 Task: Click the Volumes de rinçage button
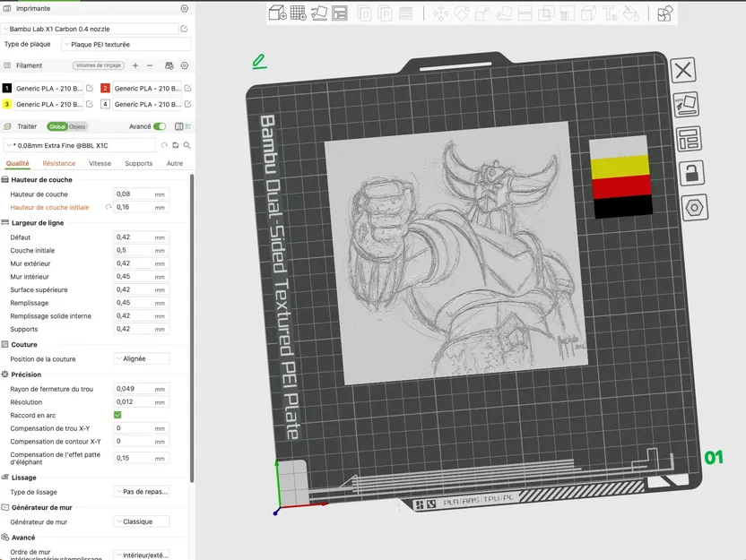(97, 65)
